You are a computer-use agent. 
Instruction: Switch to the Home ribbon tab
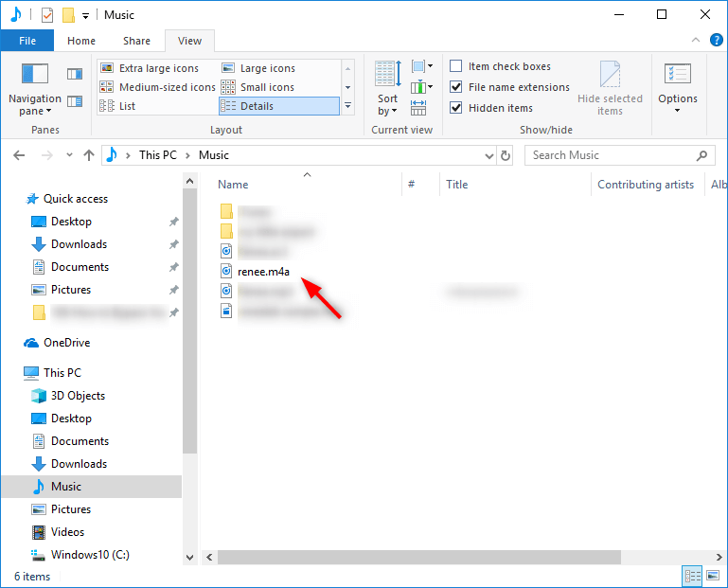(x=81, y=41)
